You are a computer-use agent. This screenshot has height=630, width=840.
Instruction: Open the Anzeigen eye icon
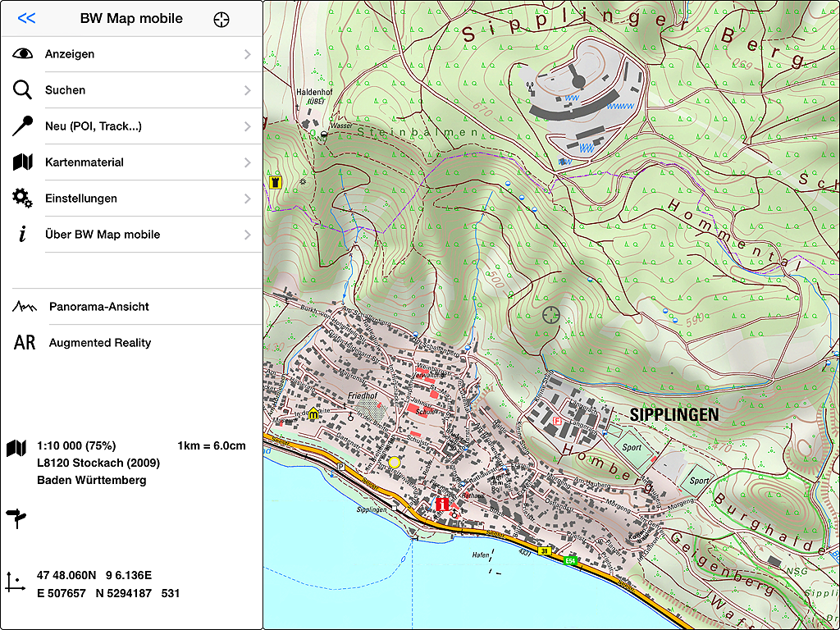point(22,54)
